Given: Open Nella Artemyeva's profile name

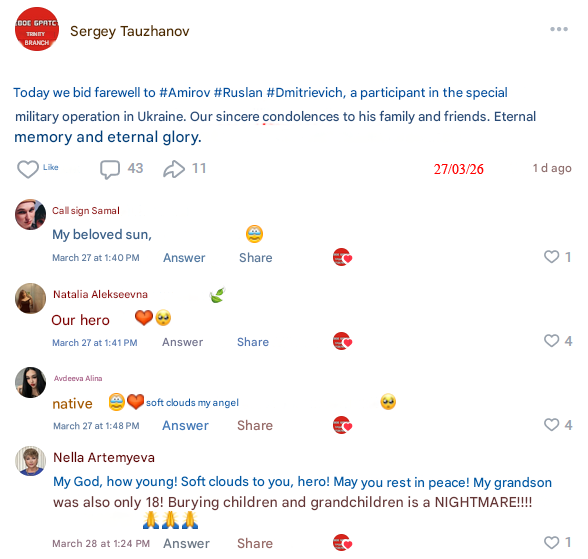Looking at the screenshot, I should pyautogui.click(x=104, y=458).
